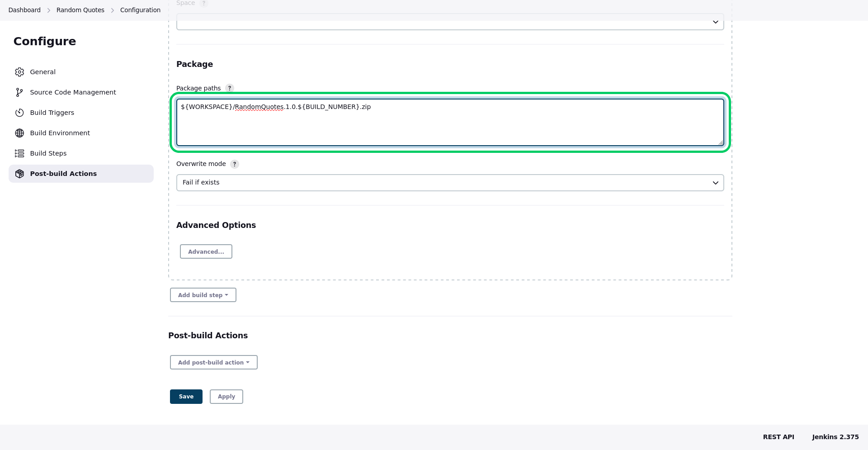Open Random Quotes breadcrumb link
Viewport: 868px width, 450px height.
80,10
